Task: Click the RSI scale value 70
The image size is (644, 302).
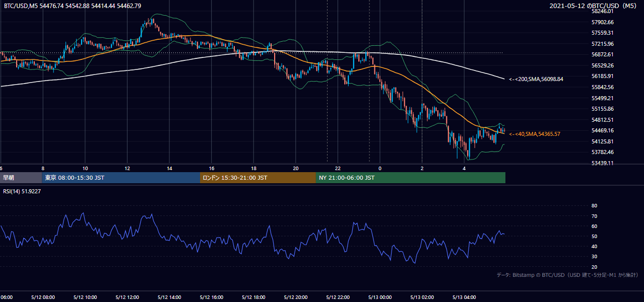Action: click(595, 216)
